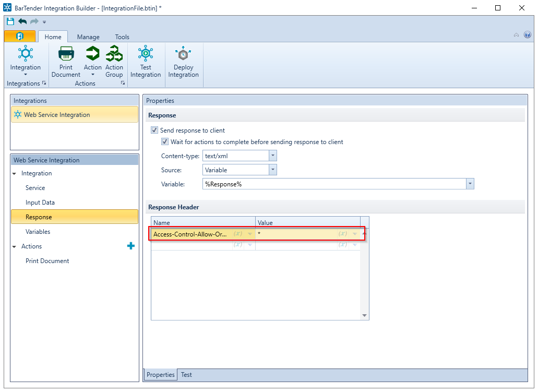The height and width of the screenshot is (392, 538).
Task: Switch to the Tools ribbon tab
Action: tap(122, 37)
